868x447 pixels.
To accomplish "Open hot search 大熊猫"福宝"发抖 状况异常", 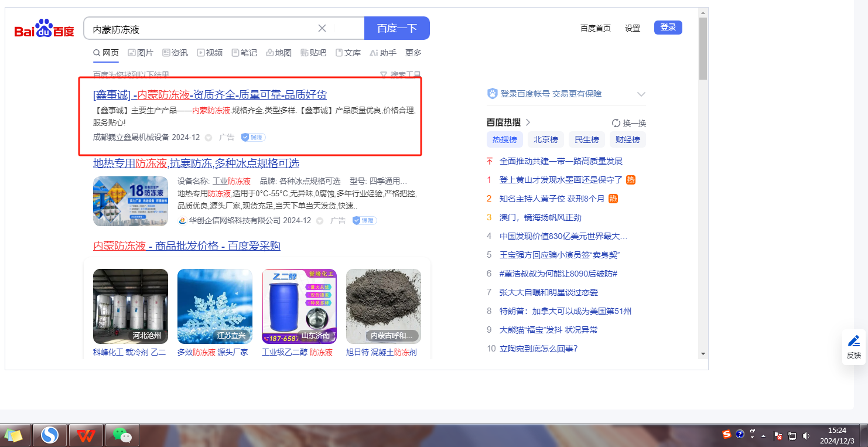I will pyautogui.click(x=549, y=330).
